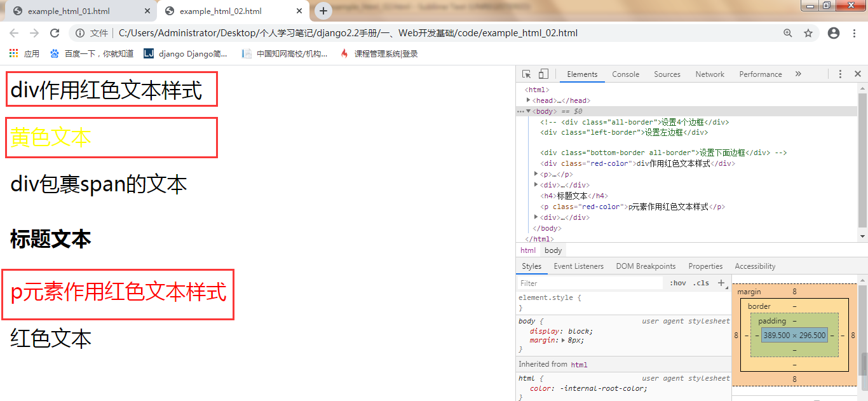Click the address bar URL

pos(348,33)
